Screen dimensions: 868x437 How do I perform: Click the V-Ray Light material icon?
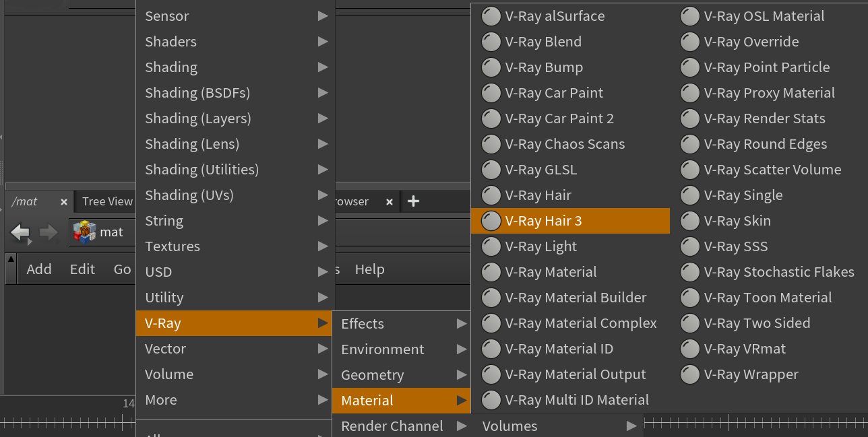tap(491, 246)
